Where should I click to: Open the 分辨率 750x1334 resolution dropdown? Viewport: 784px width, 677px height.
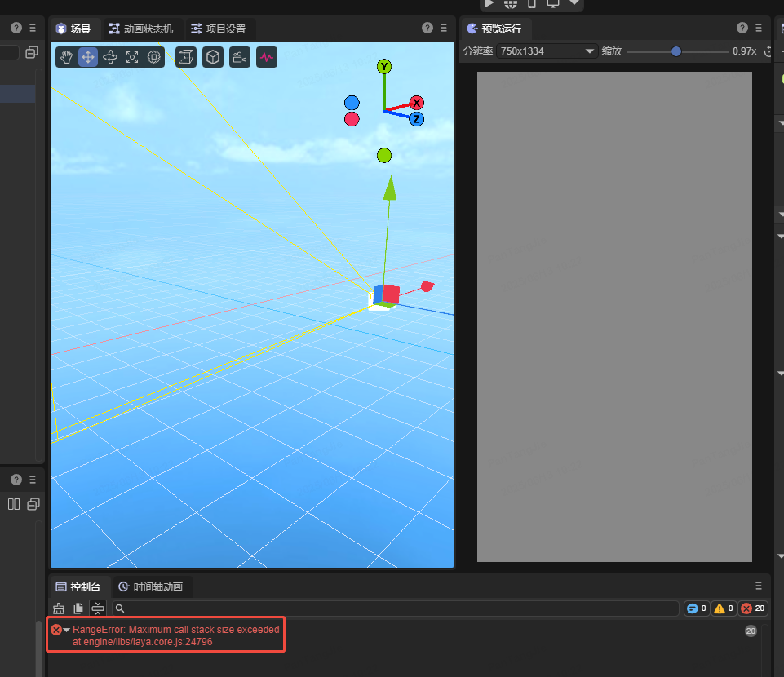547,51
